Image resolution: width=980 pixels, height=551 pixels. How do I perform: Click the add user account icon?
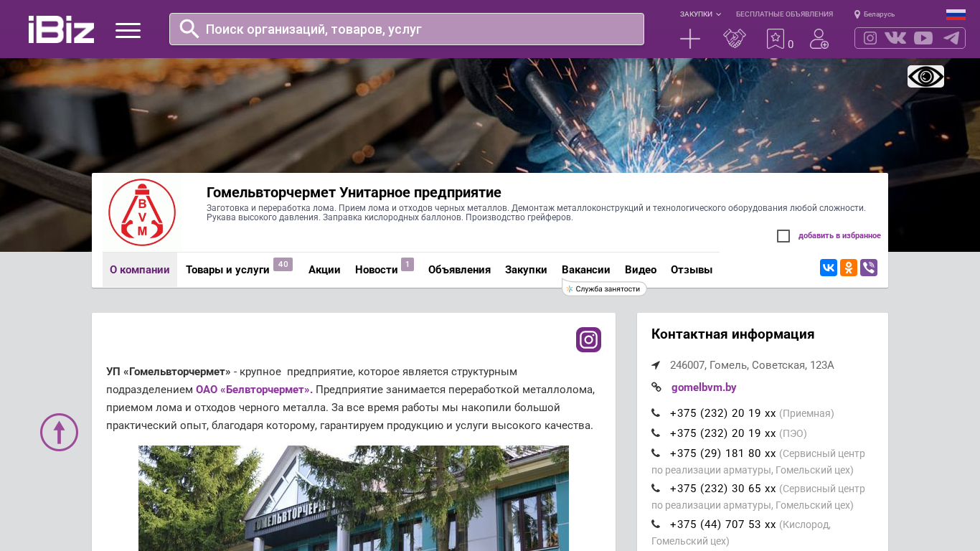click(x=819, y=39)
